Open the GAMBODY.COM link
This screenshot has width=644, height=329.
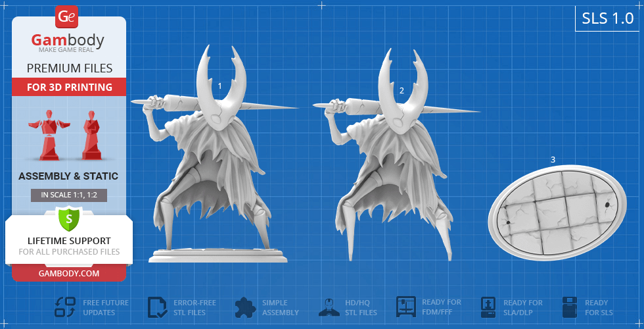[x=69, y=273]
